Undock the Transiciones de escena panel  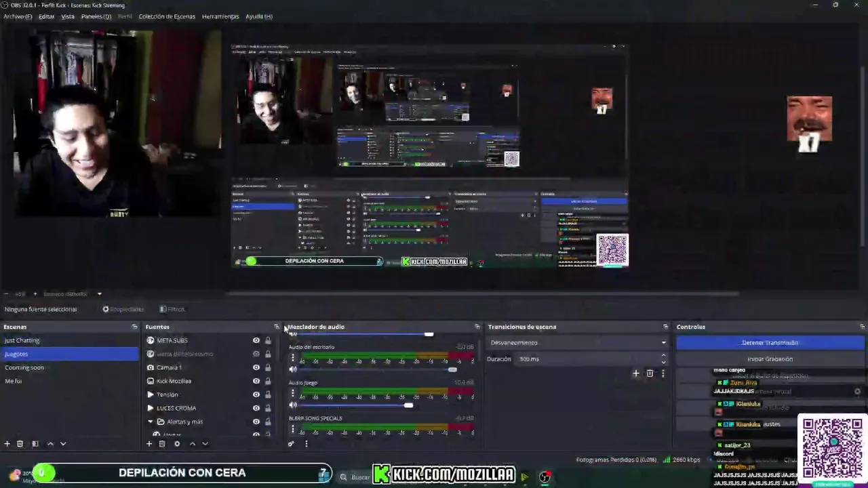click(x=665, y=327)
